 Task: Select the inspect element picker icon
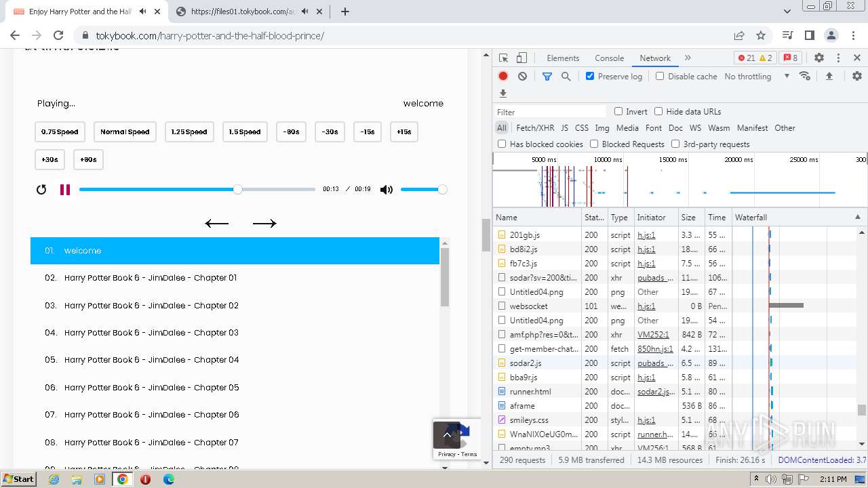(x=503, y=58)
